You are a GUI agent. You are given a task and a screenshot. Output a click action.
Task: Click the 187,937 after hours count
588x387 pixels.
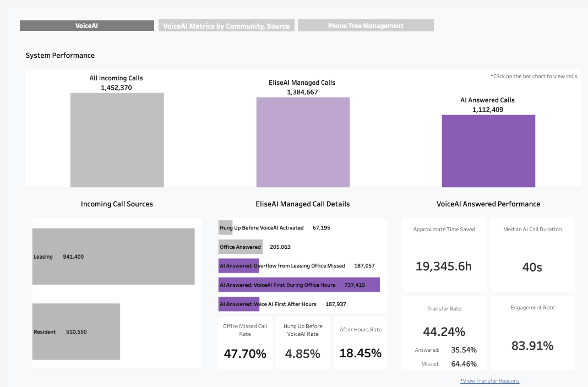pyautogui.click(x=336, y=304)
